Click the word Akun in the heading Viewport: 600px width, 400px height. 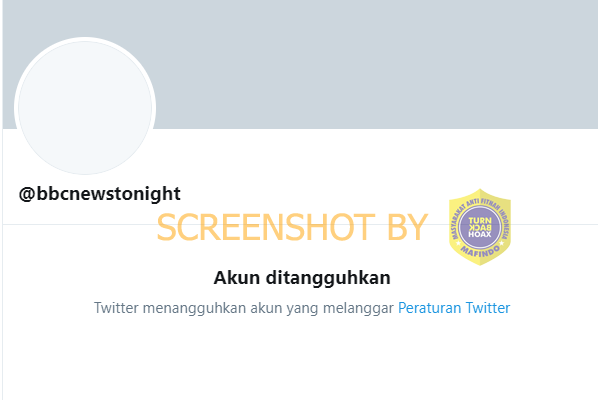[x=236, y=278]
